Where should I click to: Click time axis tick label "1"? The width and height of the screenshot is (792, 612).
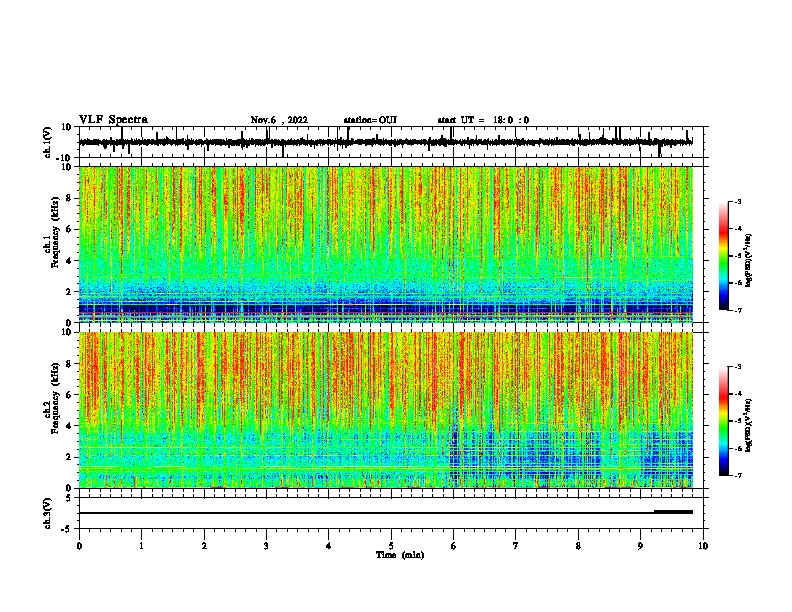pyautogui.click(x=141, y=546)
